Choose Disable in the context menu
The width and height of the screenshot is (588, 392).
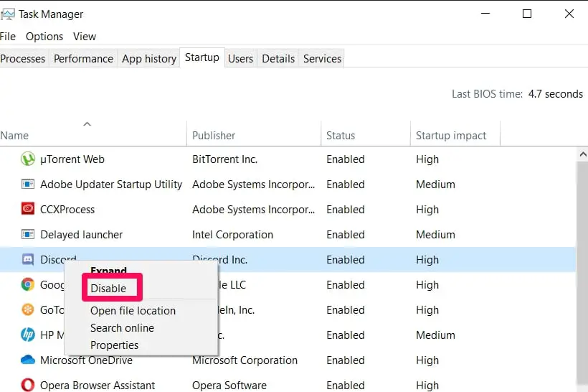(108, 288)
